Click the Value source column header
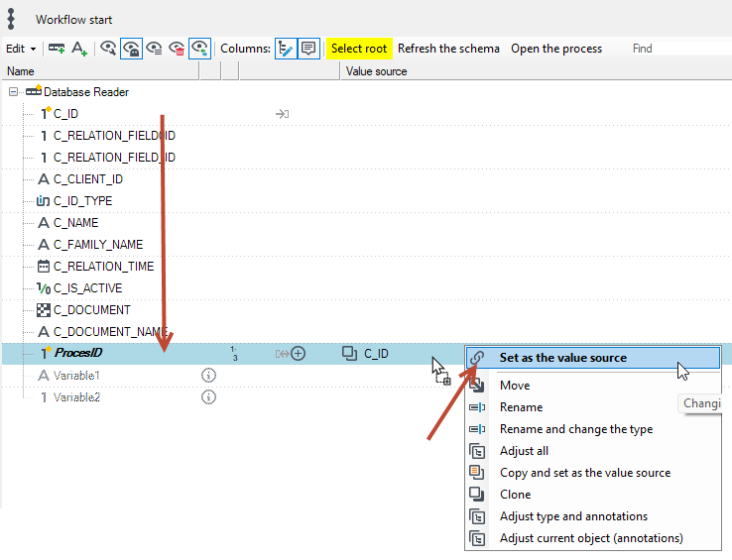 click(x=537, y=71)
